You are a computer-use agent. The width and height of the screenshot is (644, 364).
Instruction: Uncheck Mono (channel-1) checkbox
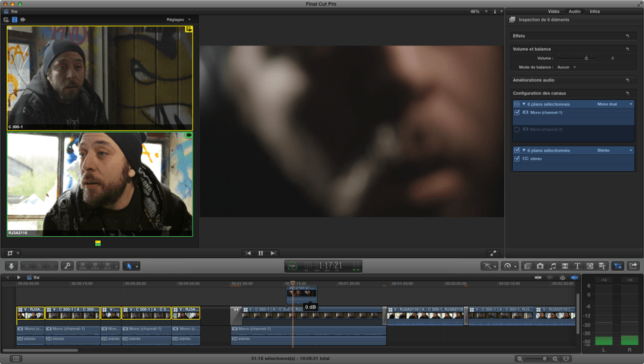tap(517, 113)
